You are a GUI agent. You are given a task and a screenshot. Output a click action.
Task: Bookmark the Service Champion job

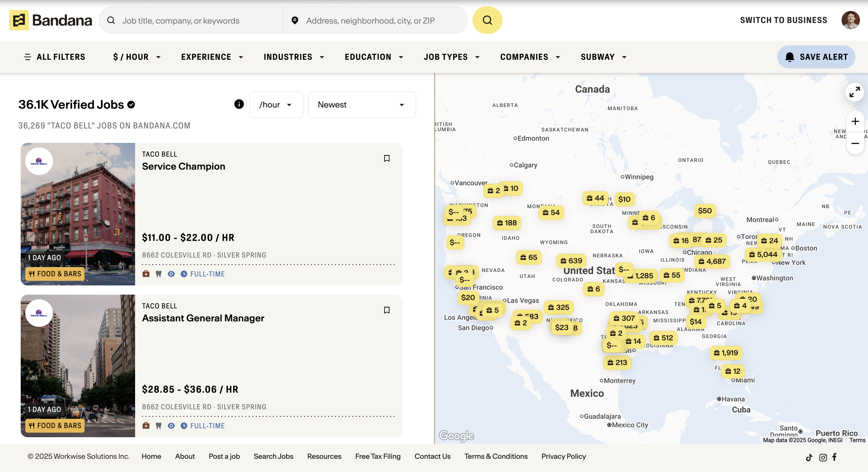387,158
